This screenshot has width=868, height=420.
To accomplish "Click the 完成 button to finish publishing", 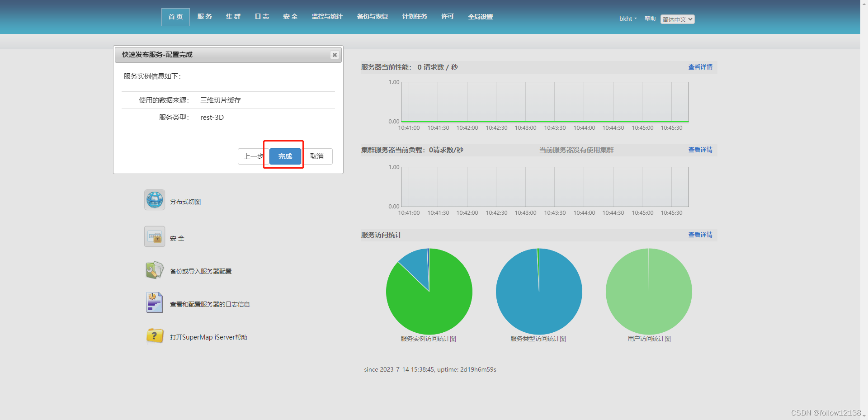I will point(284,156).
